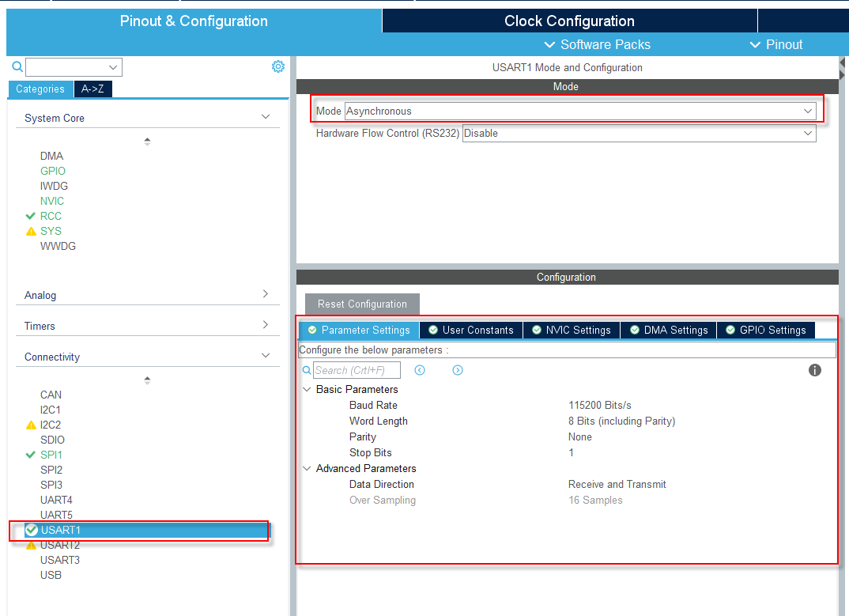The image size is (849, 616).
Task: Select UART5 peripheral
Action: click(x=56, y=515)
